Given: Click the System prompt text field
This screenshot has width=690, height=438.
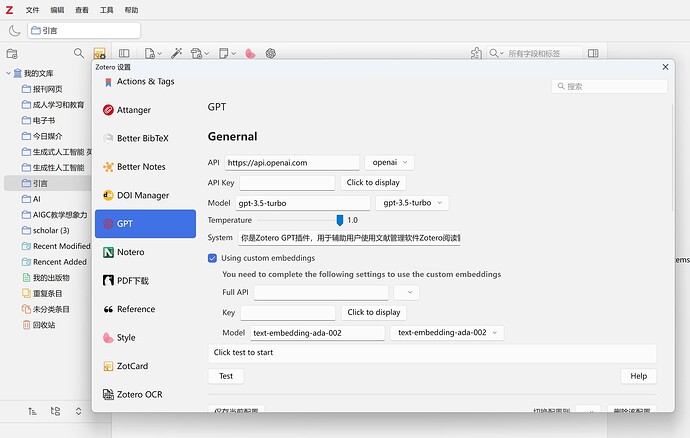Looking at the screenshot, I should 349,238.
